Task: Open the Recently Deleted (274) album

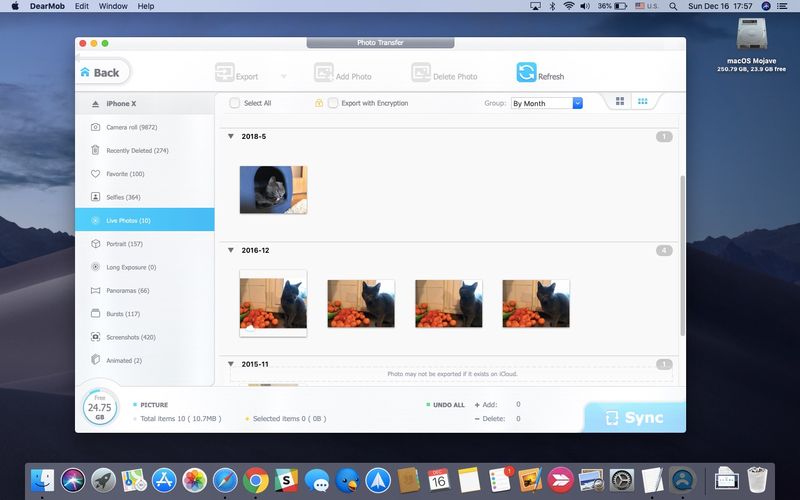Action: (x=145, y=151)
